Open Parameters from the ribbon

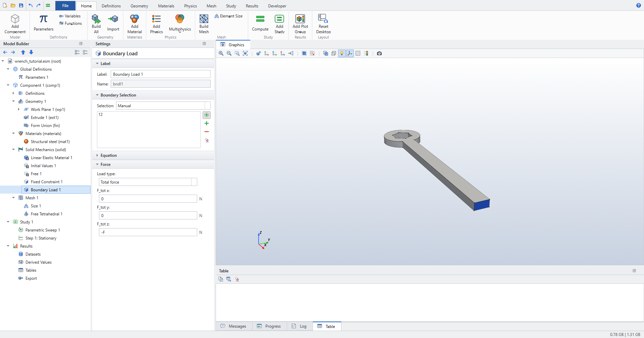pos(44,23)
